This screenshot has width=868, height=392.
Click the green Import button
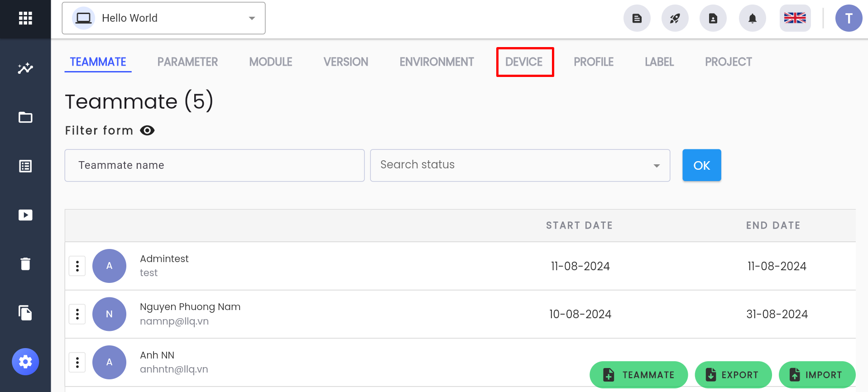point(817,375)
